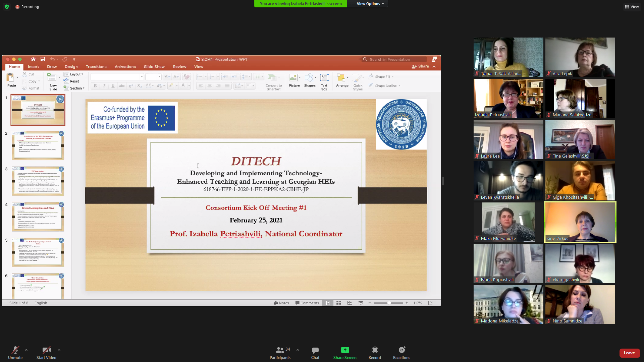Open the Chat panel icon
This screenshot has width=644, height=362.
315,350
